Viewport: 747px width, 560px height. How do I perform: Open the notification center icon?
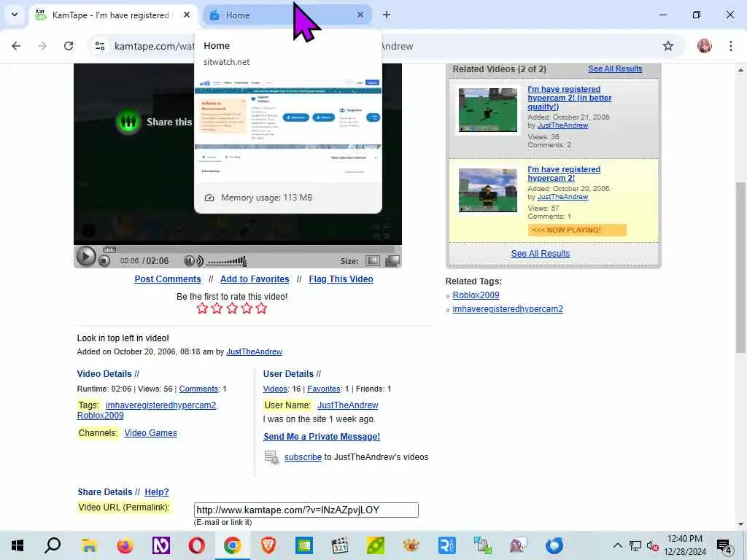click(724, 547)
